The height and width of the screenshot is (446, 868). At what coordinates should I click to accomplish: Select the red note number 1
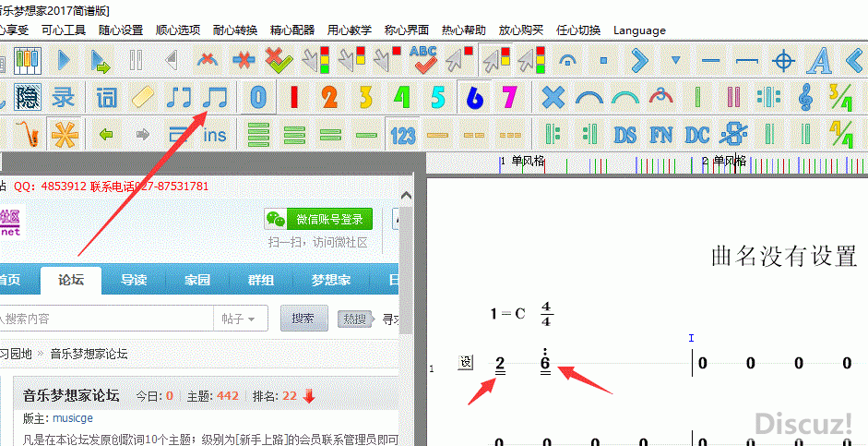click(x=294, y=98)
